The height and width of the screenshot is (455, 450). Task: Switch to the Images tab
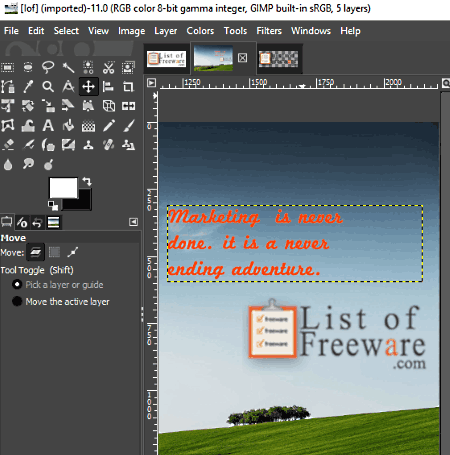pos(53,222)
